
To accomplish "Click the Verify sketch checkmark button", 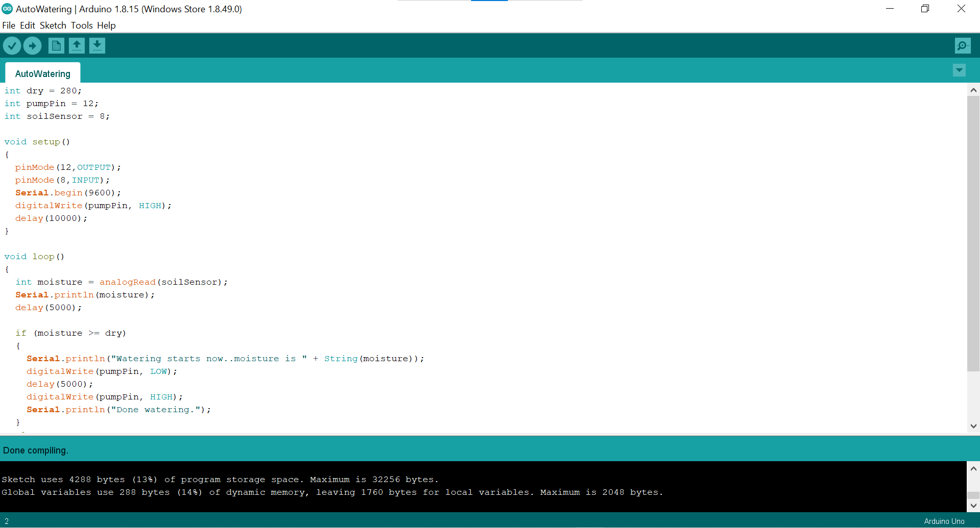I will point(12,46).
